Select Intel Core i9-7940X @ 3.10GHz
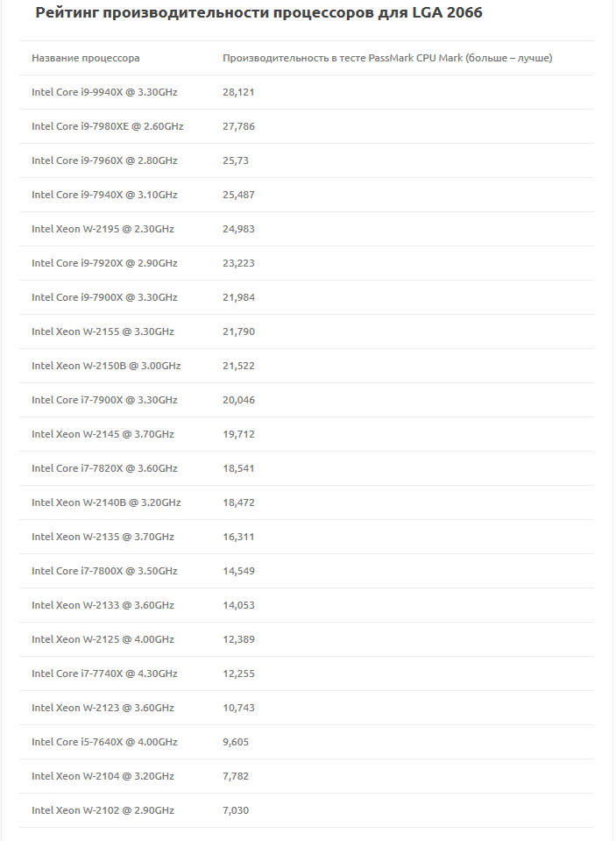The height and width of the screenshot is (841, 616). (104, 195)
